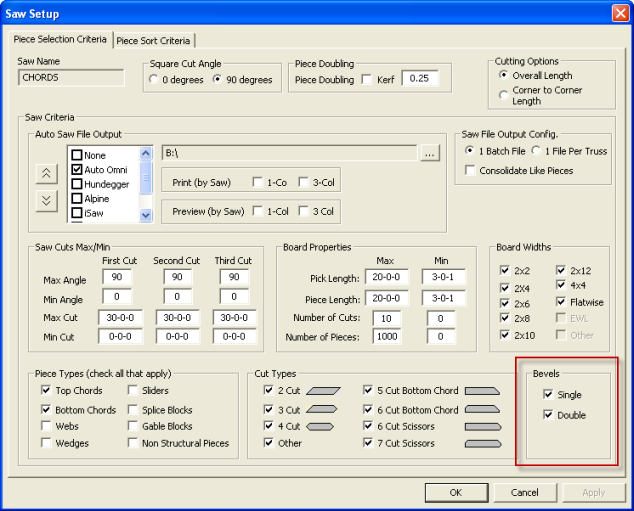Image resolution: width=634 pixels, height=511 pixels.
Task: Click Number of Pieces Max field
Action: pyautogui.click(x=387, y=336)
